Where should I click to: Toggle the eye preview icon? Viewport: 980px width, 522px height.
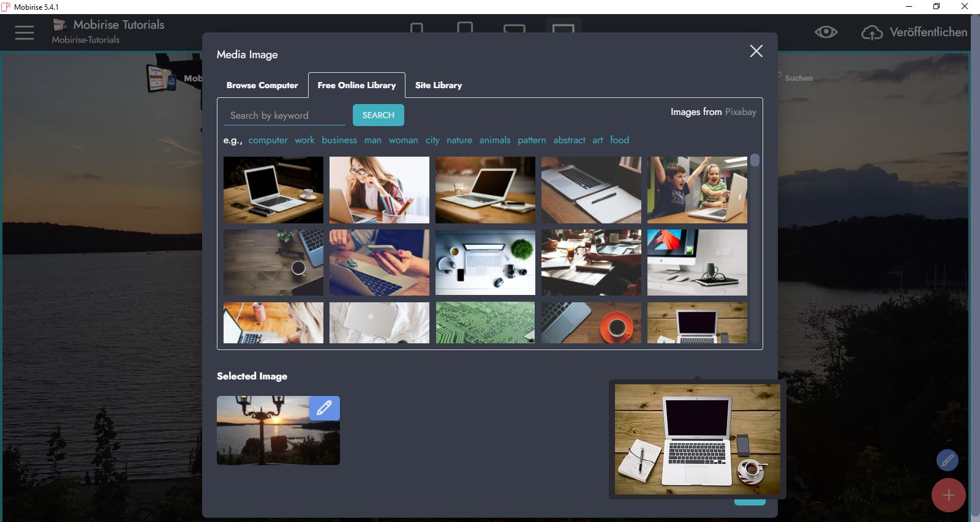pos(826,32)
